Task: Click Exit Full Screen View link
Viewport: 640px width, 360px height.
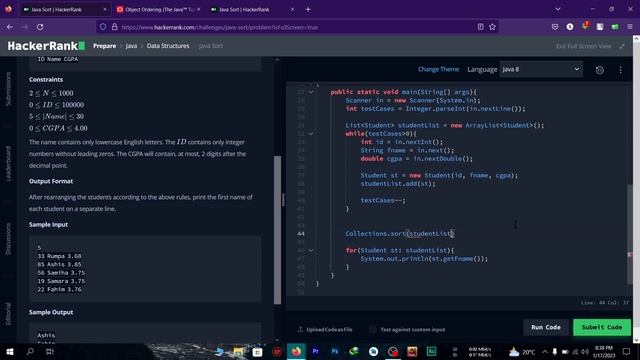Action: click(583, 46)
